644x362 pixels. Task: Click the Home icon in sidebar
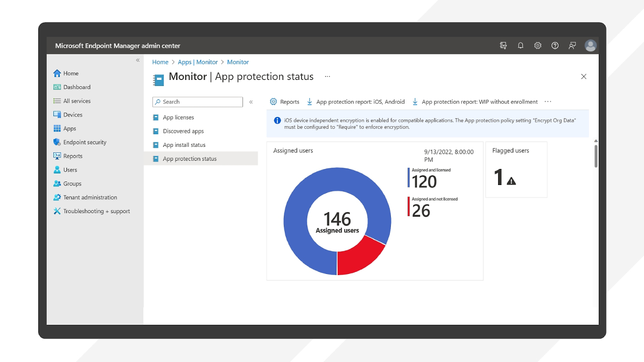pyautogui.click(x=57, y=73)
